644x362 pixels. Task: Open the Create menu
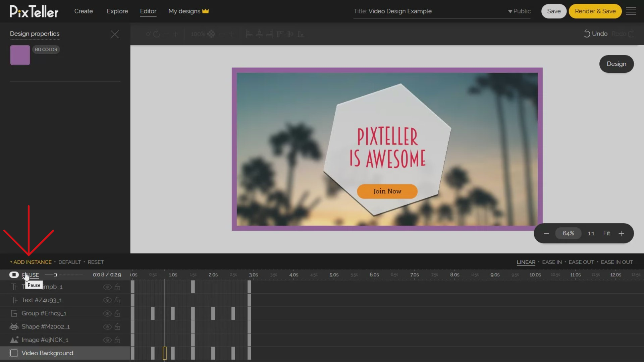[x=84, y=11]
